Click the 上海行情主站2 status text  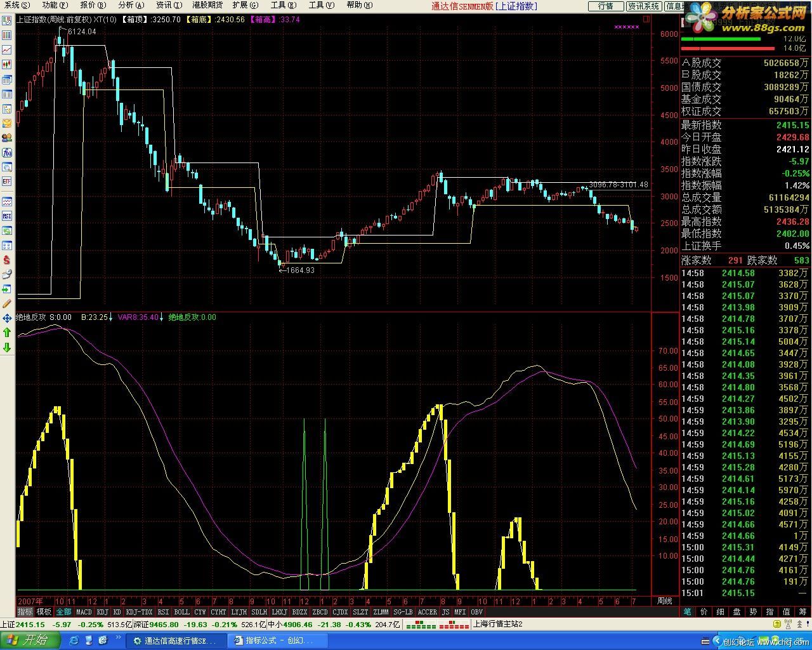(498, 625)
